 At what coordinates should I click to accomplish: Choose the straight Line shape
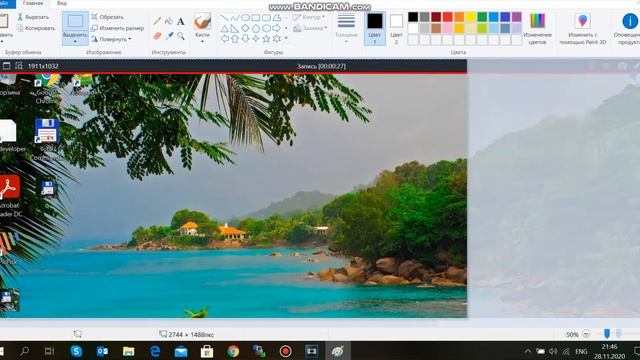click(x=224, y=18)
